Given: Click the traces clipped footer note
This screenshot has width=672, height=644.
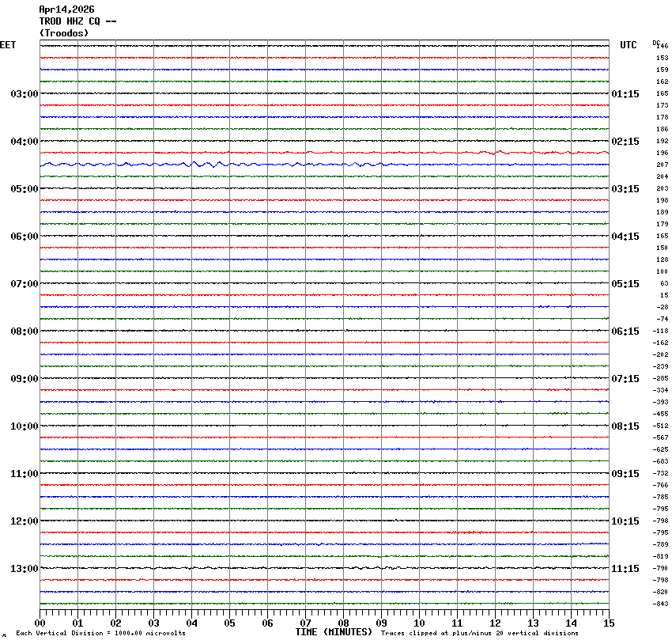Looking at the screenshot, I should coord(479,633).
